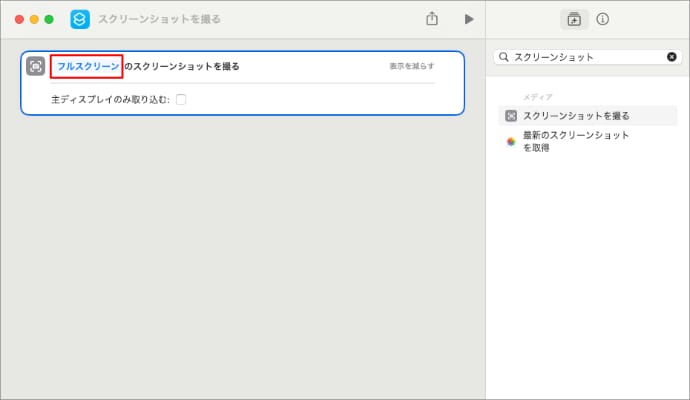Focus the action search field
This screenshot has width=690, height=400.
coord(585,57)
